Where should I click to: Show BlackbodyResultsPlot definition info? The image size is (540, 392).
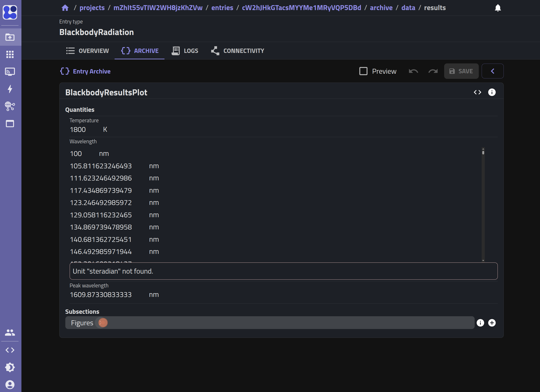[x=492, y=92]
